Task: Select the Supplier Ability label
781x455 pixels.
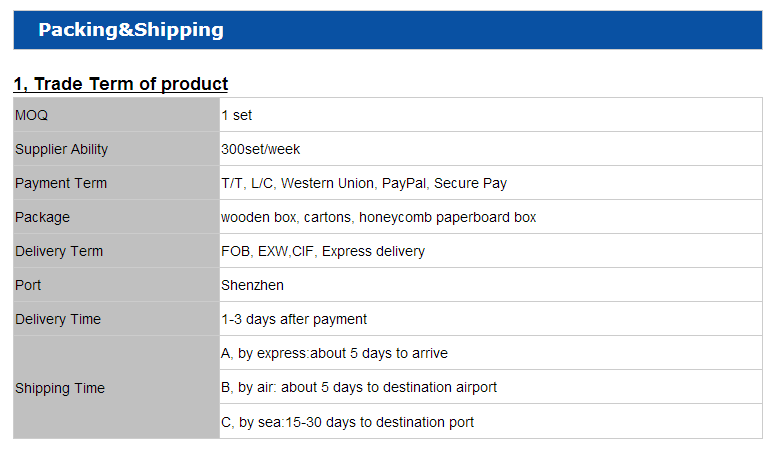Action: point(61,149)
